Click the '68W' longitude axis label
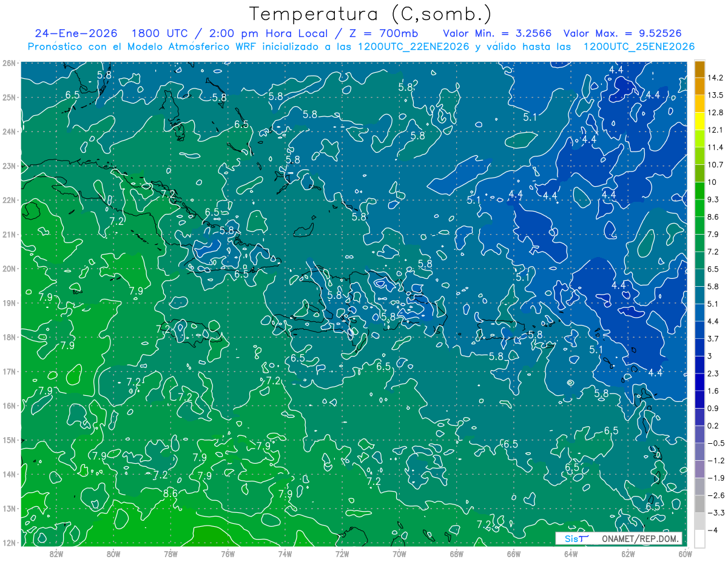This screenshot has width=728, height=562. 457,554
